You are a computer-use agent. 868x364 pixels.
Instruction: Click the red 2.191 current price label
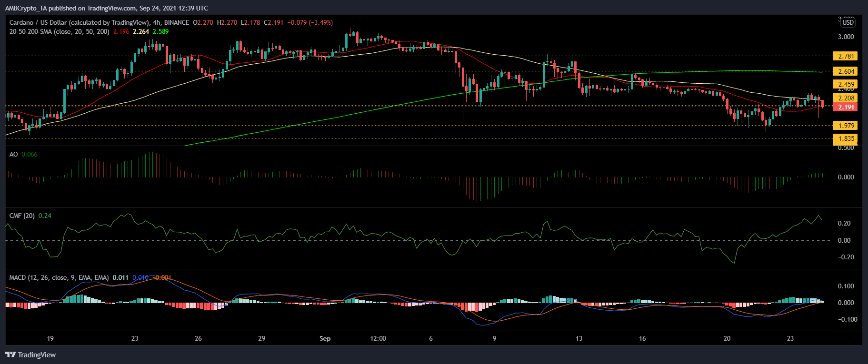846,107
